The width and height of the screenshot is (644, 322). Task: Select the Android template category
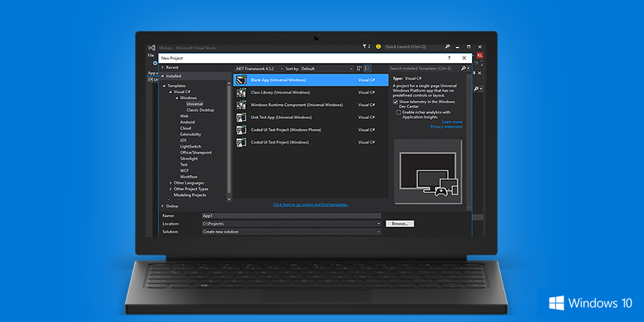(x=187, y=122)
